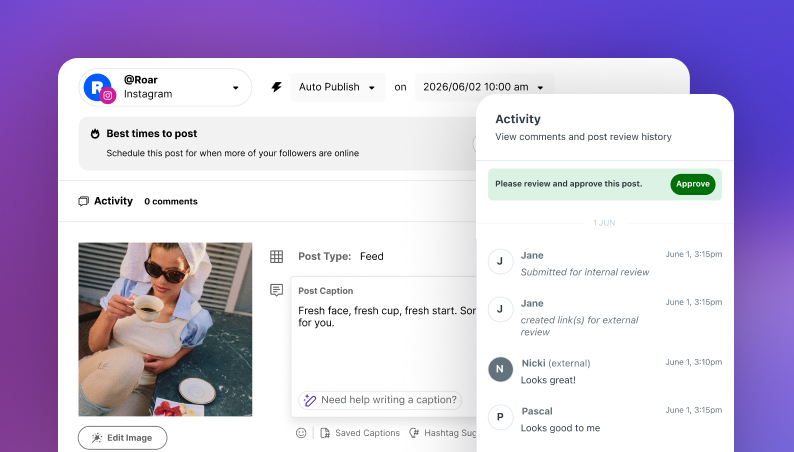Image resolution: width=794 pixels, height=452 pixels.
Task: Click the Saved Captions document icon
Action: coord(325,433)
